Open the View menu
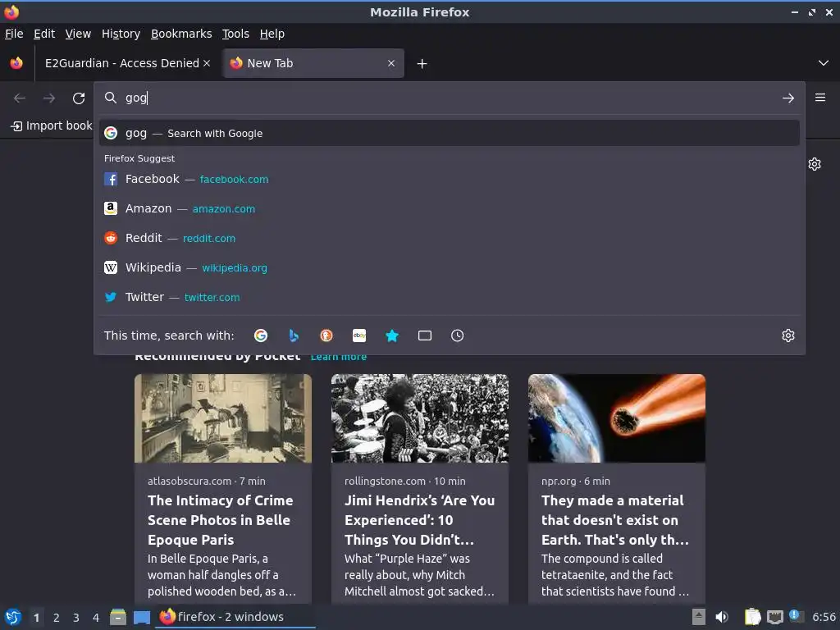This screenshot has width=840, height=630. click(x=78, y=34)
